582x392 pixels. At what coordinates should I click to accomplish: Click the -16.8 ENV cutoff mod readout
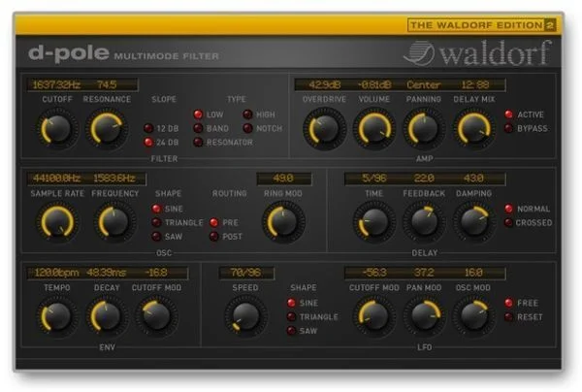coord(156,273)
